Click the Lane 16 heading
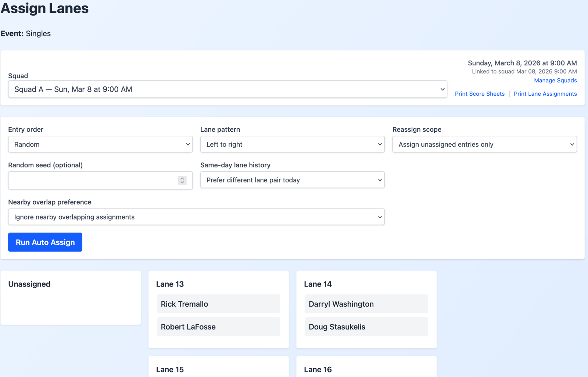 pyautogui.click(x=318, y=369)
